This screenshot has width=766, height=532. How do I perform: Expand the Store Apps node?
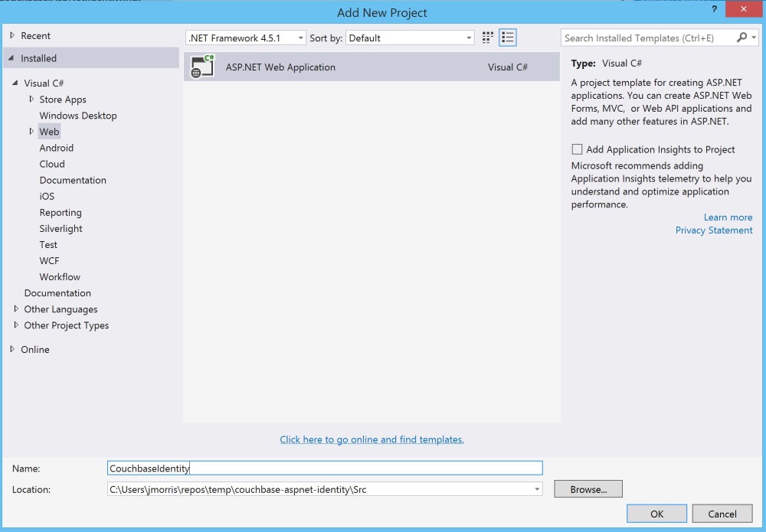[x=31, y=99]
